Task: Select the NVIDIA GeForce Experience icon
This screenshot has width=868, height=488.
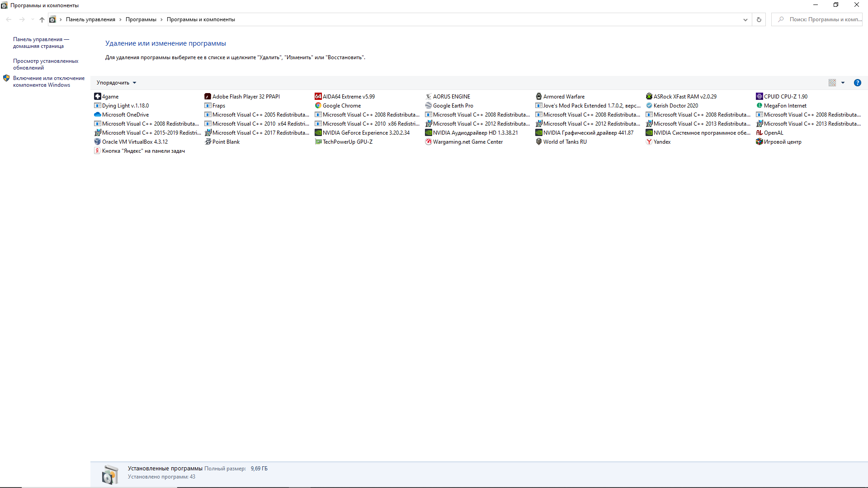Action: tap(318, 132)
